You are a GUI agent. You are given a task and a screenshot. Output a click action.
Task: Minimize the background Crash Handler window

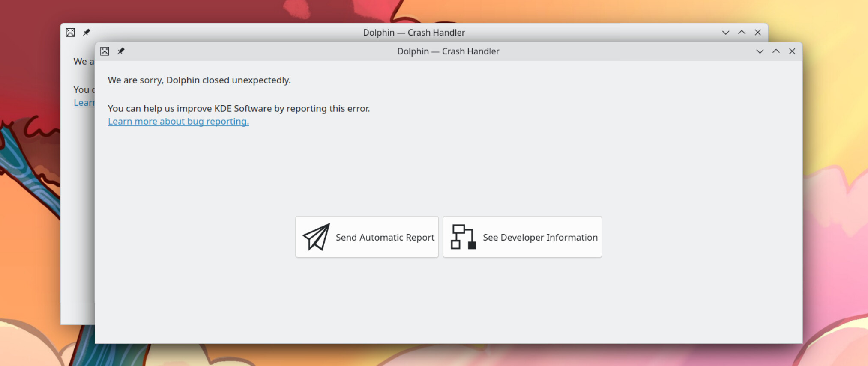coord(725,33)
